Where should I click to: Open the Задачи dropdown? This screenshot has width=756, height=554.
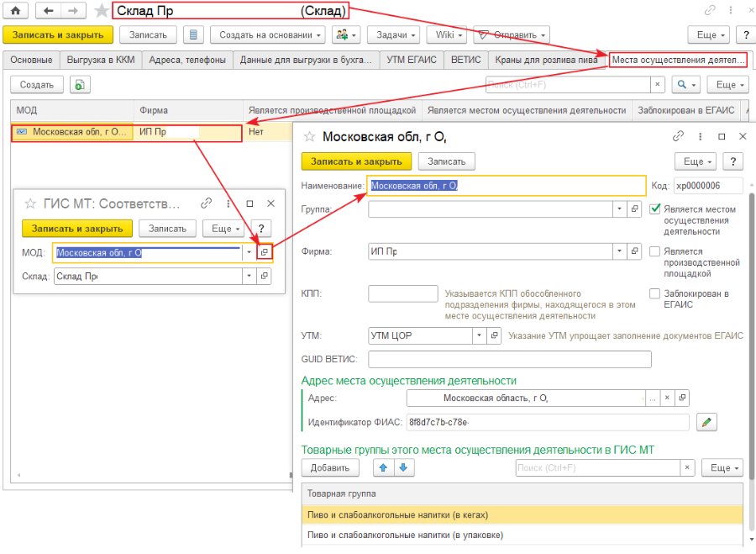click(x=393, y=34)
